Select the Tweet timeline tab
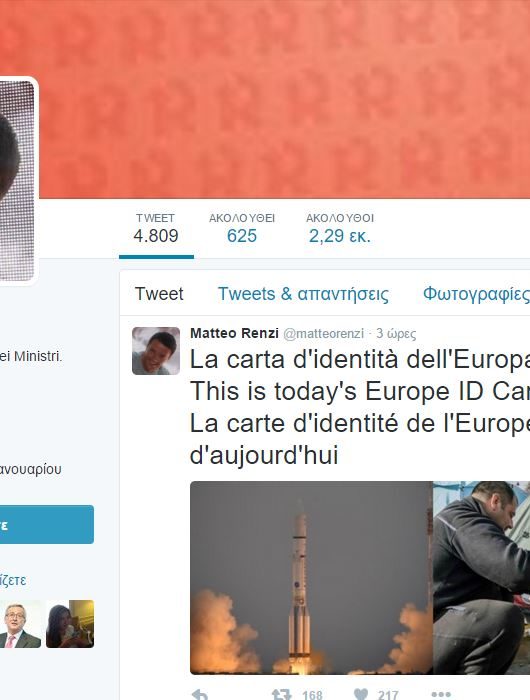Screen dimensions: 530x700 (x=159, y=294)
